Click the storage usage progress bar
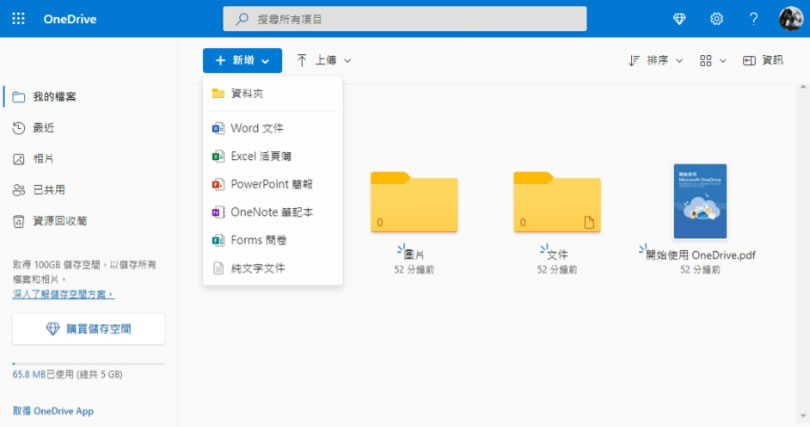The height and width of the screenshot is (427, 810). tap(89, 363)
